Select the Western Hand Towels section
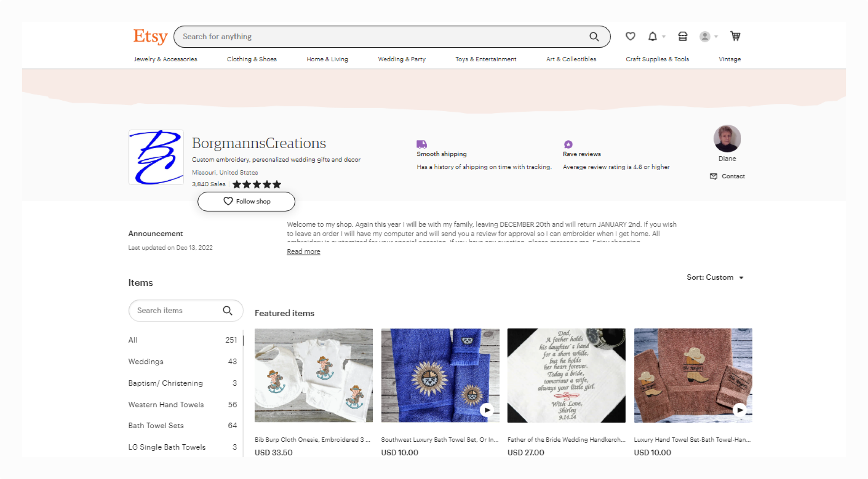Viewport: 868px width, 479px height. tap(183, 404)
